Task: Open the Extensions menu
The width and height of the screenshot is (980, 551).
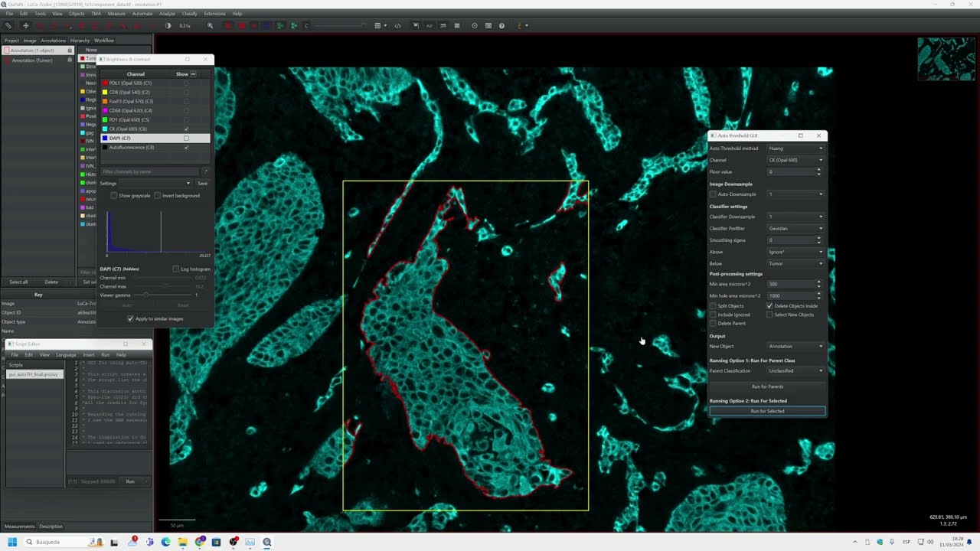Action: 214,14
